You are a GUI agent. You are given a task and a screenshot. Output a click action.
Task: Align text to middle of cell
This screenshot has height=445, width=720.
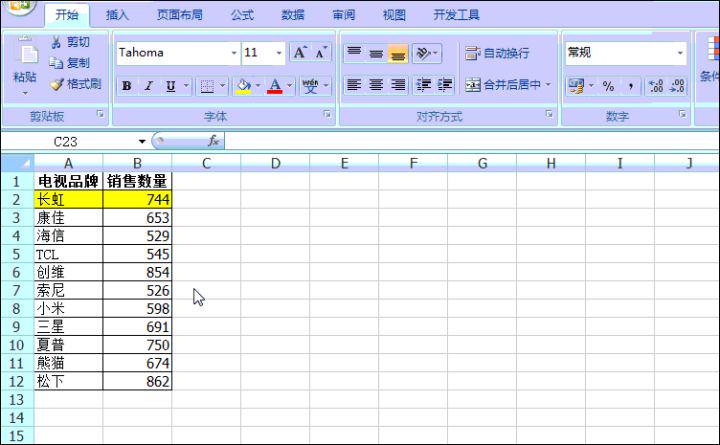(x=376, y=53)
